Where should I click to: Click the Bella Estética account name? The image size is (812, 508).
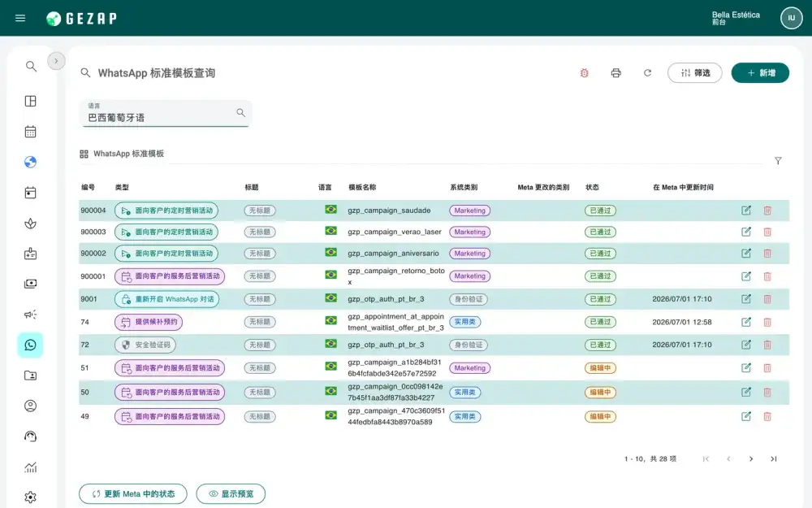coord(736,15)
